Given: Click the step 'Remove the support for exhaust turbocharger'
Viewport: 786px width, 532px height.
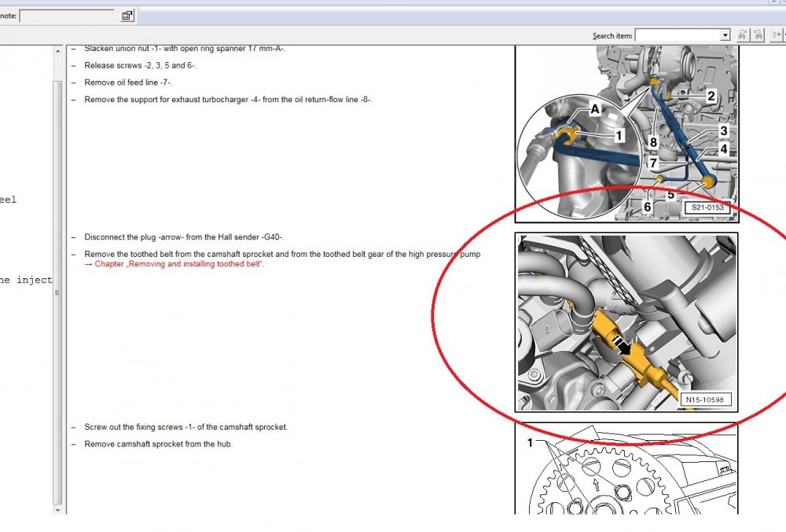Looking at the screenshot, I should (x=228, y=100).
